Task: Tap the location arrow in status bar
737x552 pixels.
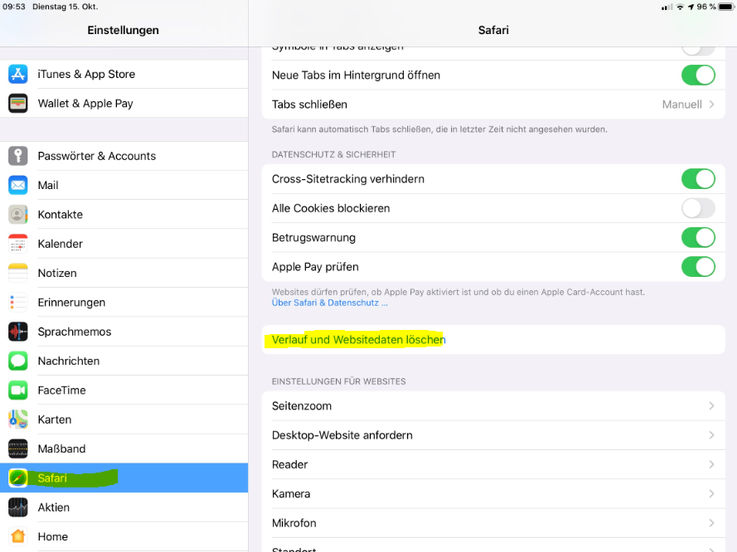Action: click(x=690, y=7)
